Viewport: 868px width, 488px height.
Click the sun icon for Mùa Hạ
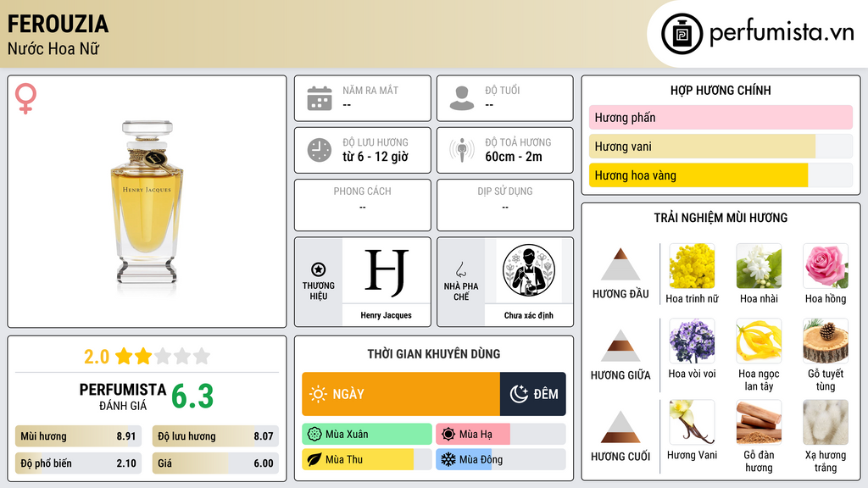tap(448, 434)
